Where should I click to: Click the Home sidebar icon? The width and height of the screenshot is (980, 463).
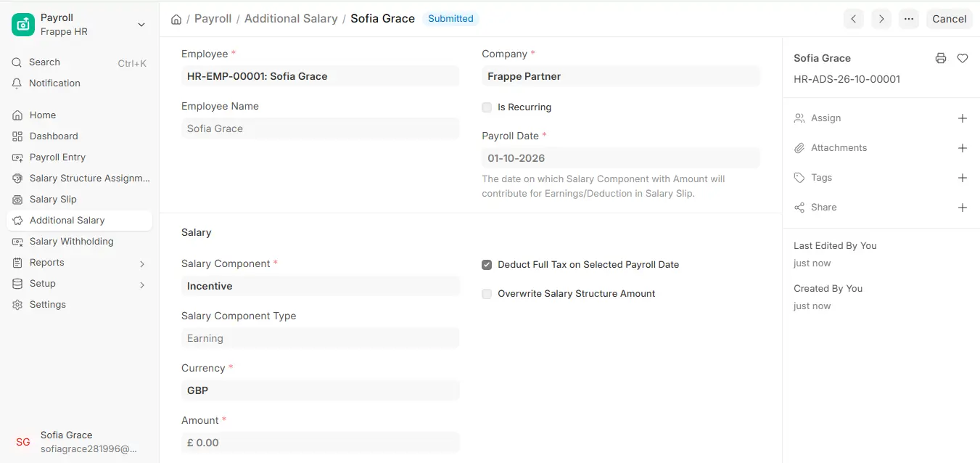[x=17, y=115]
